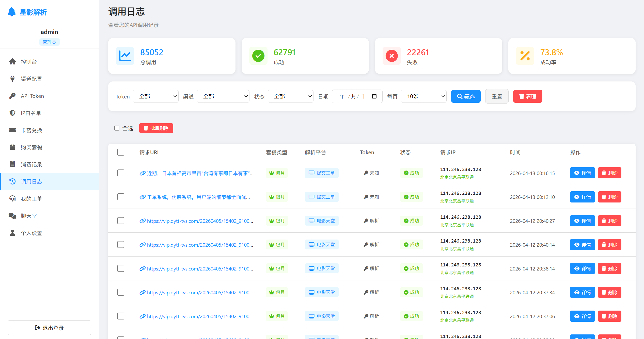Check the row dated 2026-04-12 20:37:06

click(x=121, y=316)
